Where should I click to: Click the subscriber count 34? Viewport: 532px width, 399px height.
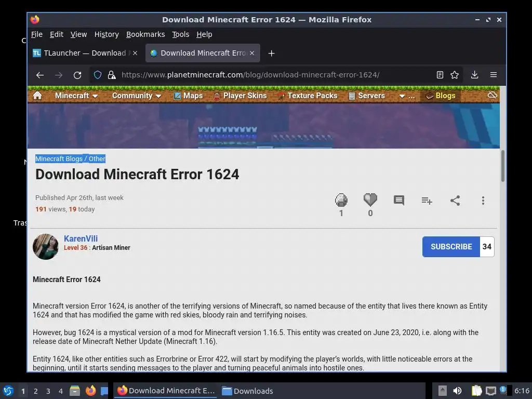(487, 247)
